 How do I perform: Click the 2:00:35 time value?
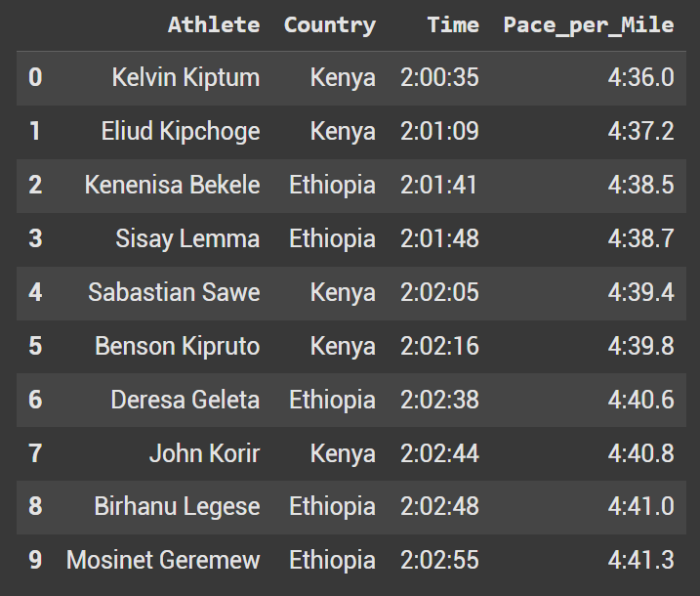pos(439,77)
